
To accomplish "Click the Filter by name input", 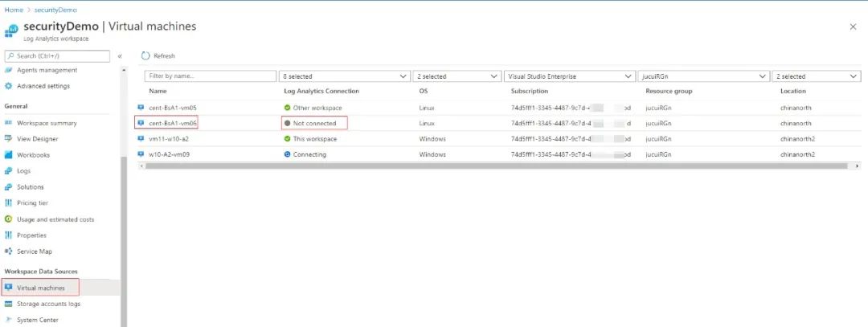I will 211,76.
